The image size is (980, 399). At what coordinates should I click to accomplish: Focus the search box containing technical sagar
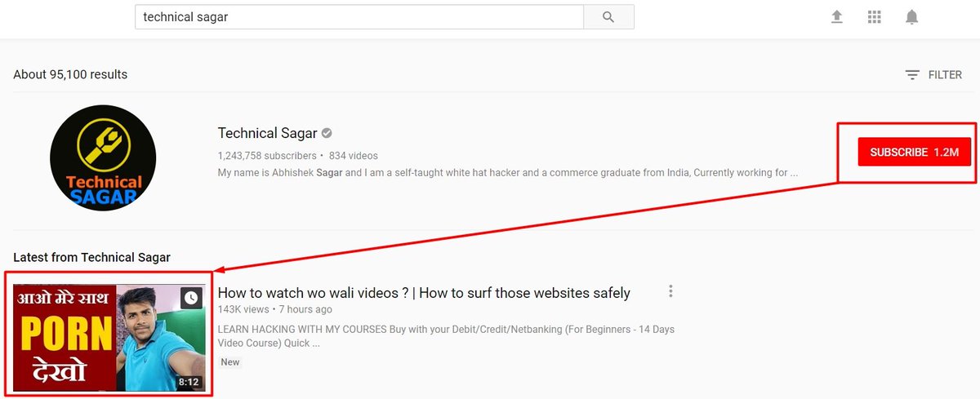point(359,17)
